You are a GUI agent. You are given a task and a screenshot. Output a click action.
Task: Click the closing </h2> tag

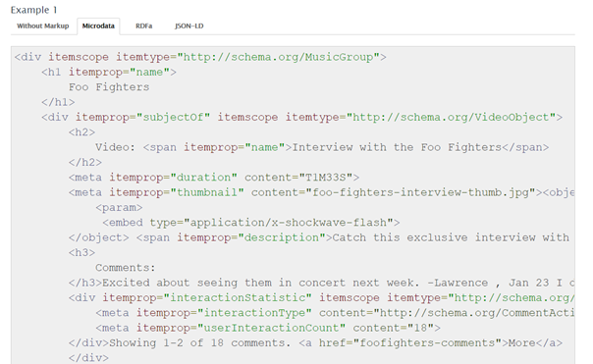pyautogui.click(x=85, y=162)
